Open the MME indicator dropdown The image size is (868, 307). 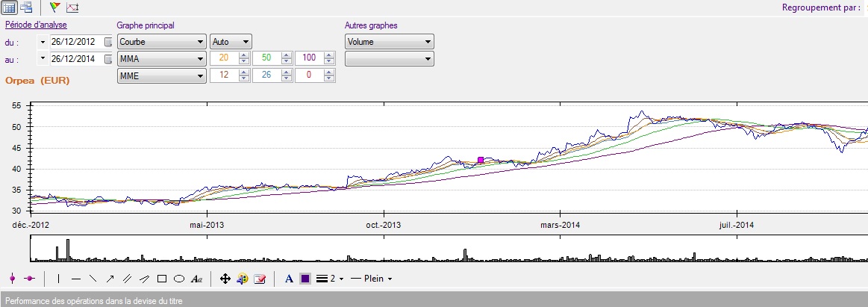point(161,75)
